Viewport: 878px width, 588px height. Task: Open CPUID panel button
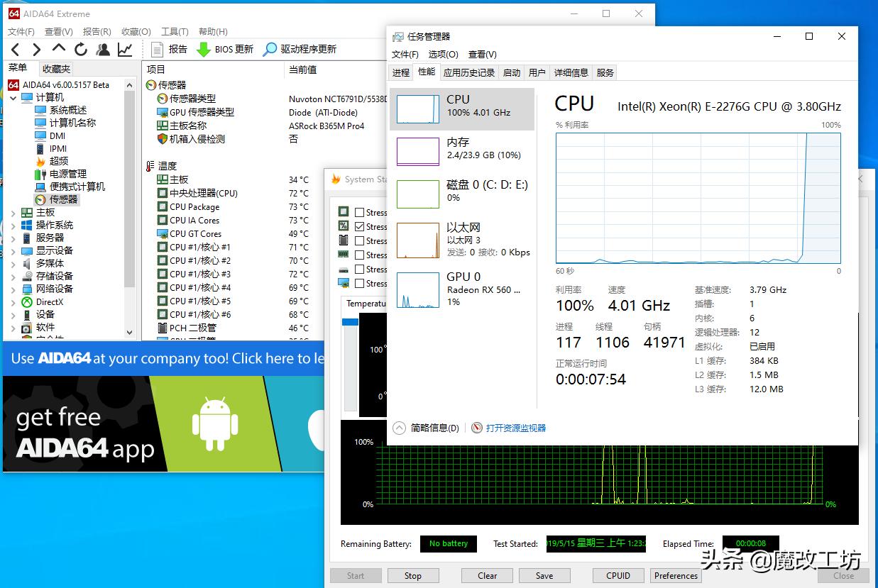[618, 576]
